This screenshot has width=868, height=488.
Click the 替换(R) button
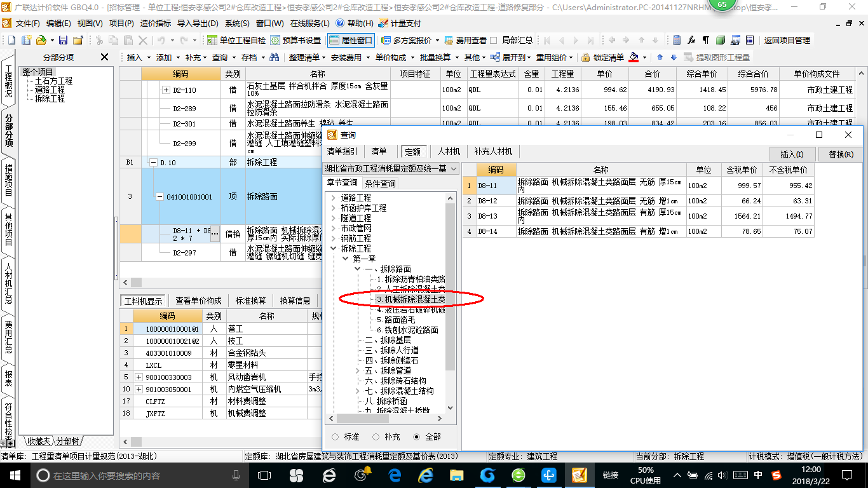(840, 154)
